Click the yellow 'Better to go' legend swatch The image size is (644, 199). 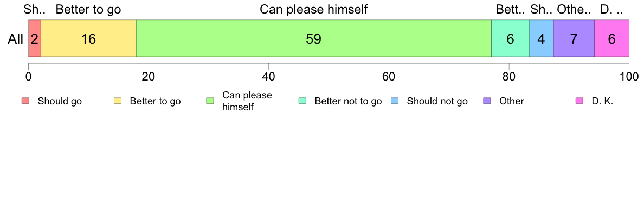click(x=118, y=101)
